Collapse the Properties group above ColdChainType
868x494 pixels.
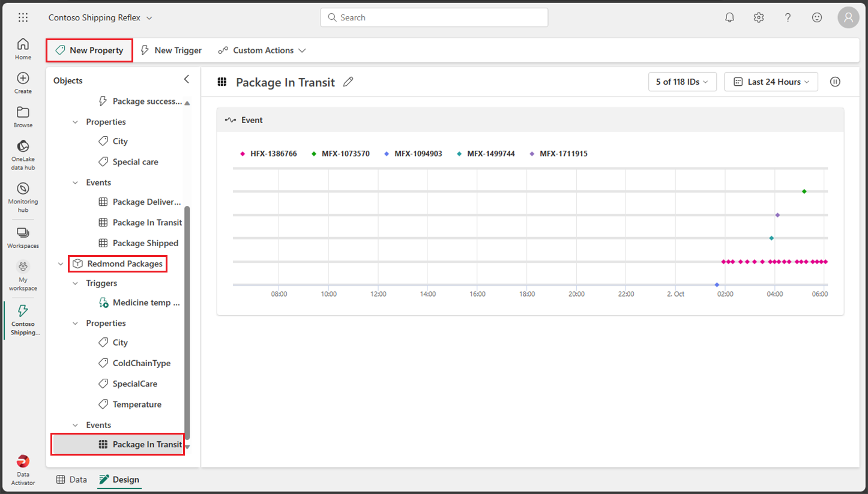75,323
